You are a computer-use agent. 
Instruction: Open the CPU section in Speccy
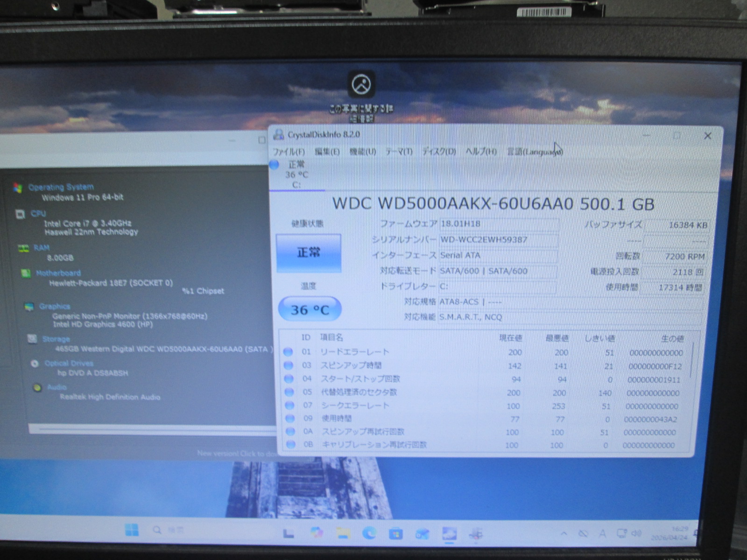coord(38,214)
